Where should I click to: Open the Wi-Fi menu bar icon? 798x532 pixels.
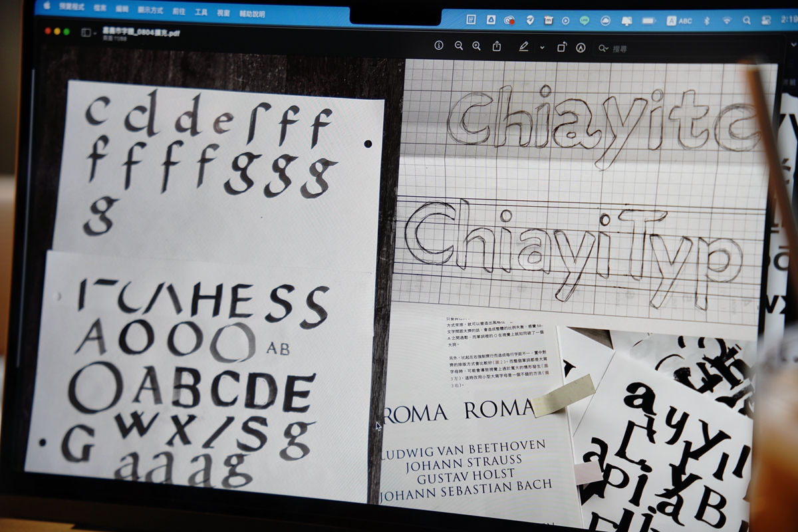pos(727,21)
